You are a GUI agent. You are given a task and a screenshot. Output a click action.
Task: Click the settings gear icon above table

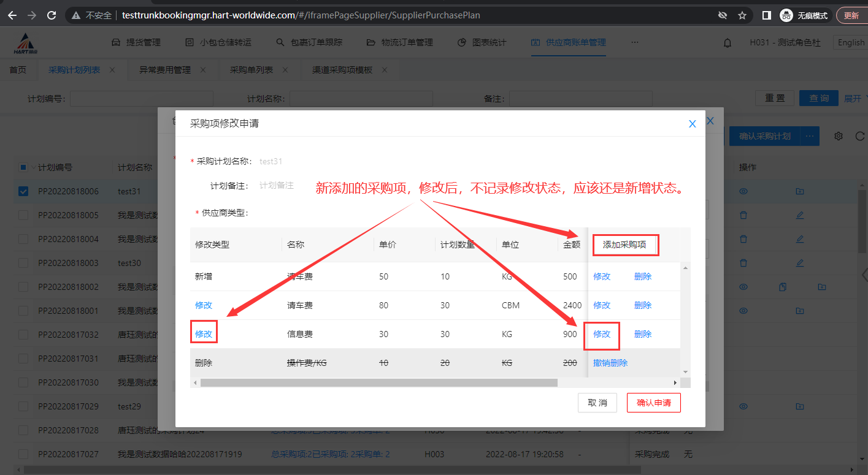click(x=839, y=136)
